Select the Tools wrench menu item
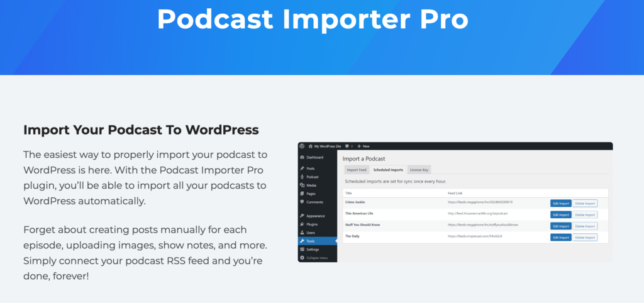The height and width of the screenshot is (303, 644). point(311,241)
